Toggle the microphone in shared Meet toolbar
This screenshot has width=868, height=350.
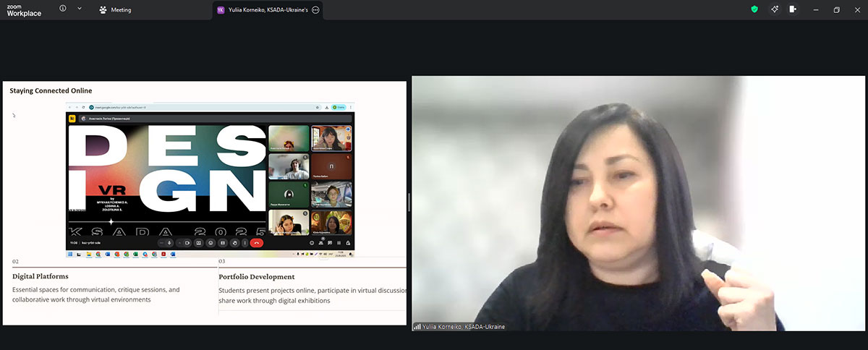tap(169, 243)
